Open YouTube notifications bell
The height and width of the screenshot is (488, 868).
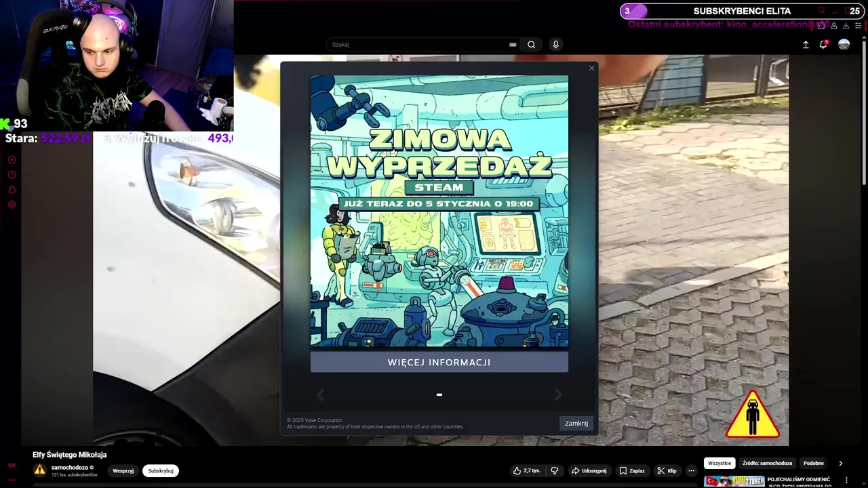tap(823, 45)
